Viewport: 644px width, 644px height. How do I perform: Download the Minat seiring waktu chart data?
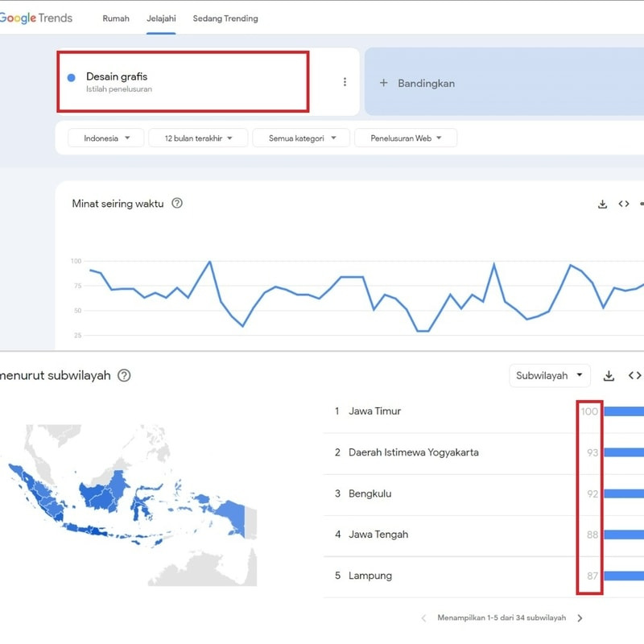pyautogui.click(x=602, y=204)
